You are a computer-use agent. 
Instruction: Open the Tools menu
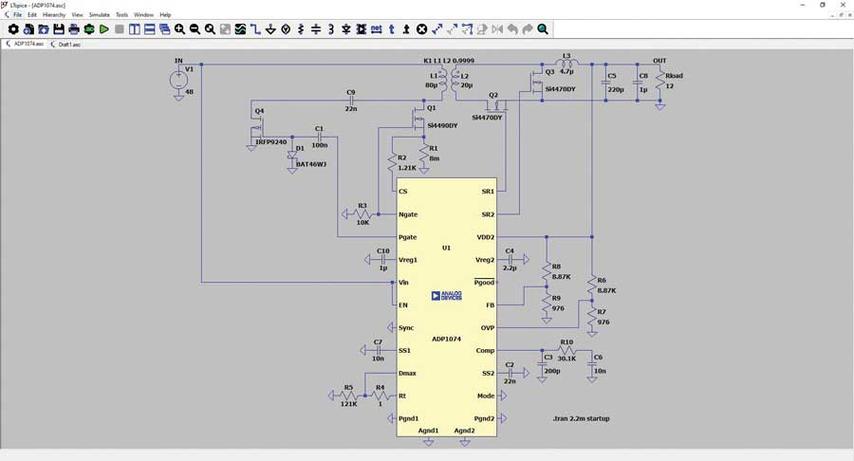coord(122,15)
